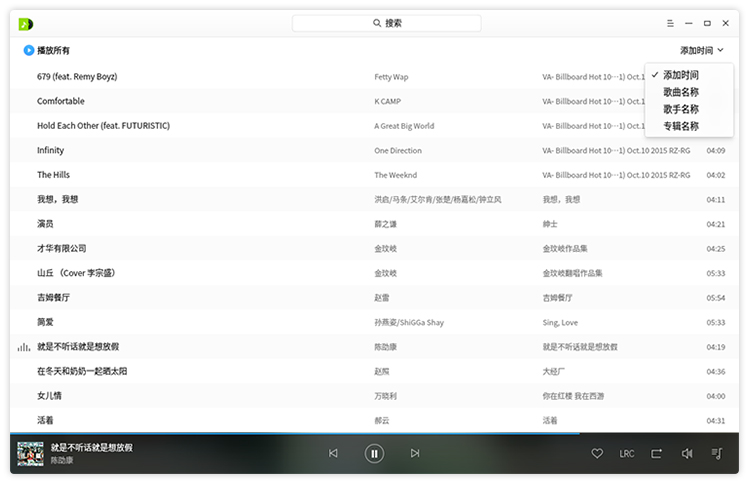Collapse the 添加时间 sort dropdown
The image size is (749, 484).
click(701, 50)
